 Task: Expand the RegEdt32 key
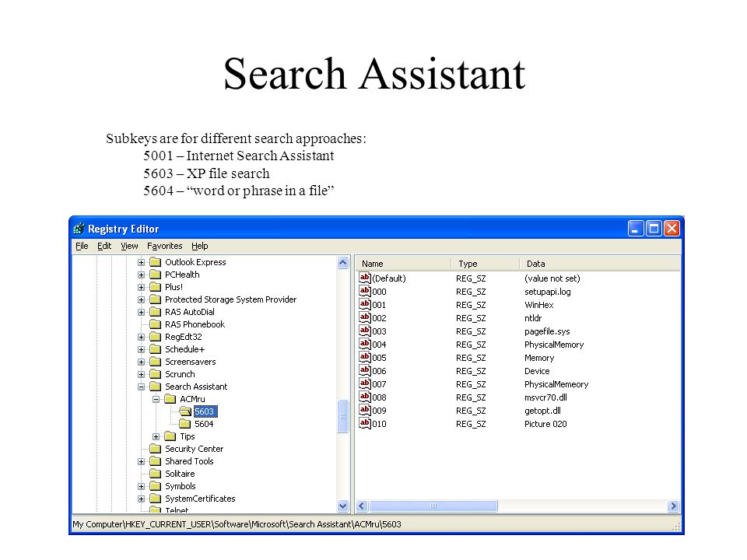(141, 337)
